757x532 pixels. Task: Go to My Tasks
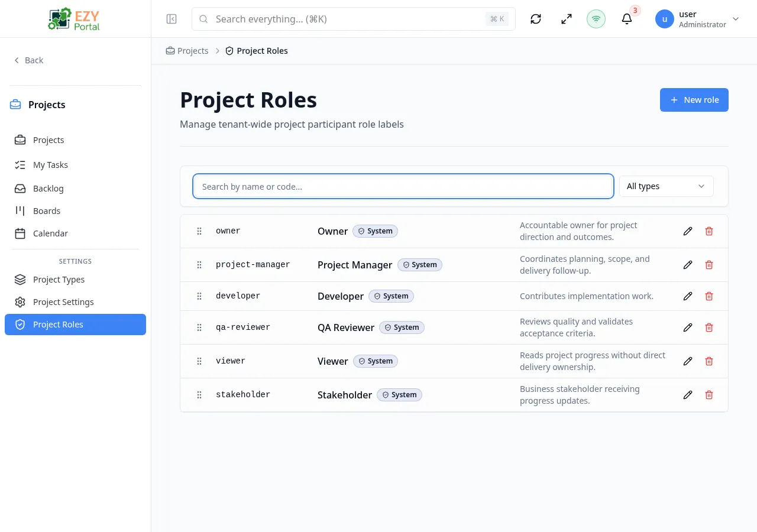pyautogui.click(x=75, y=165)
